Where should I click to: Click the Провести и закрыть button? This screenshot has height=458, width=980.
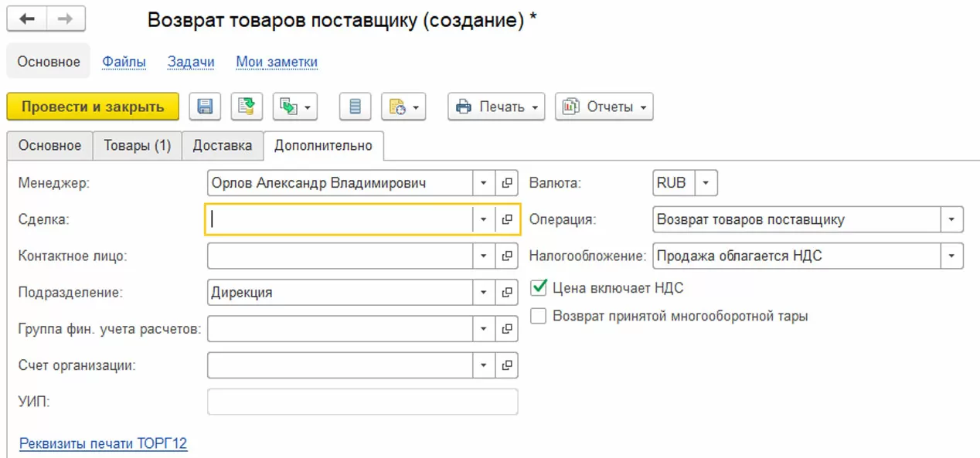[x=93, y=107]
